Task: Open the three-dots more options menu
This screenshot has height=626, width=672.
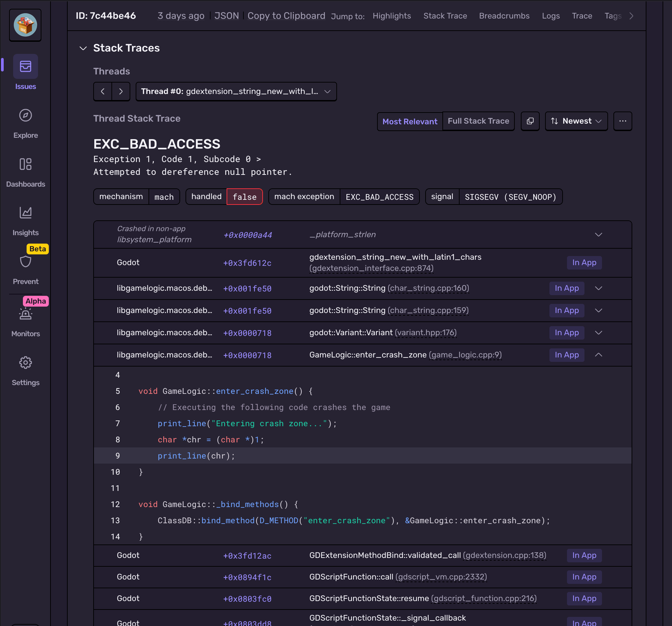Action: pyautogui.click(x=622, y=121)
